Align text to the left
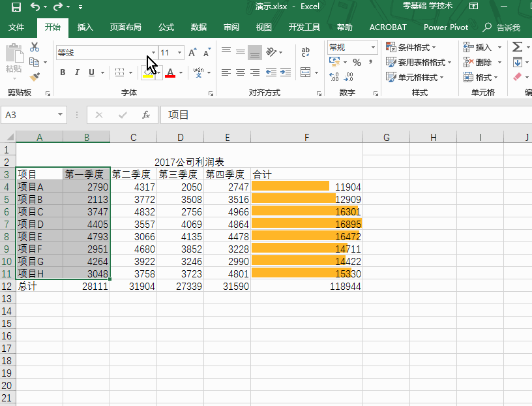Viewport: 532px width, 406px height. tap(226, 72)
